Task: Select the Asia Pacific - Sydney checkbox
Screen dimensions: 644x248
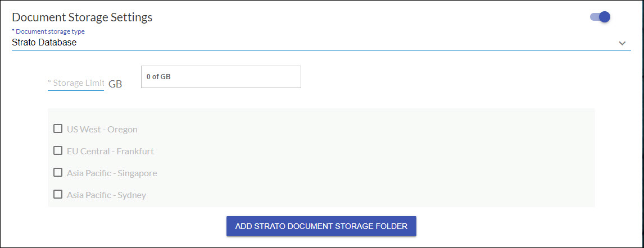Action: pos(57,194)
